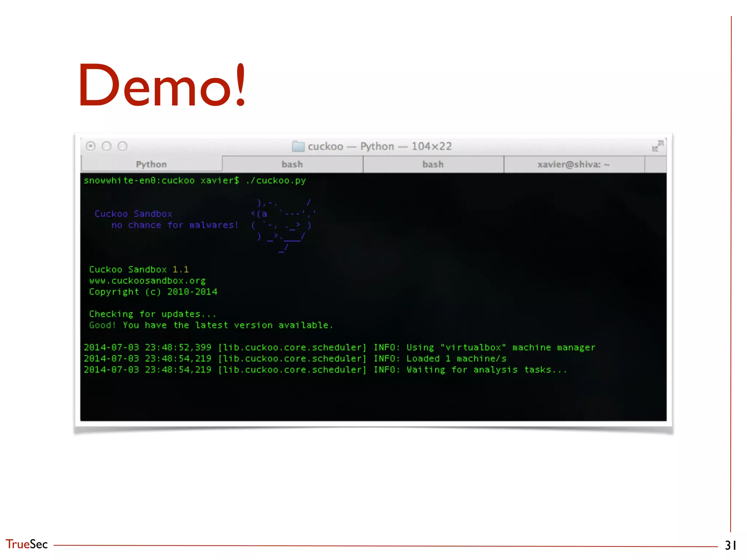
Task: Click the red close button of the terminal window
Action: tap(91, 146)
